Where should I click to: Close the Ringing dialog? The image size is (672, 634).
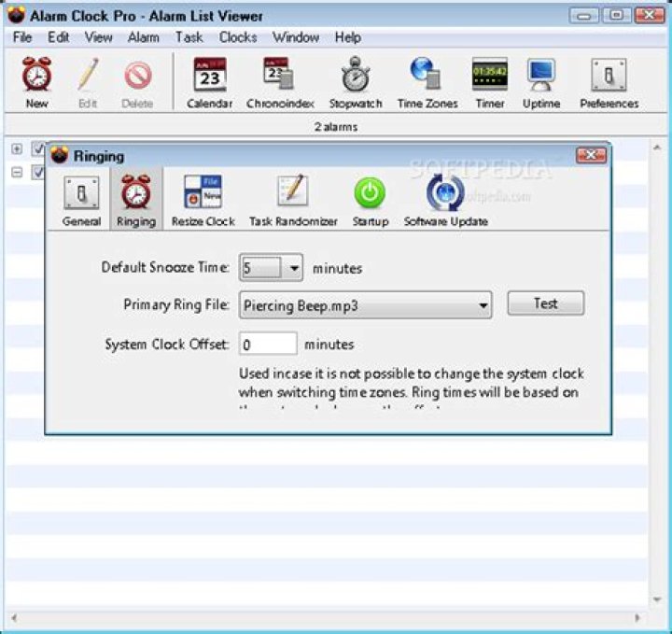[591, 155]
